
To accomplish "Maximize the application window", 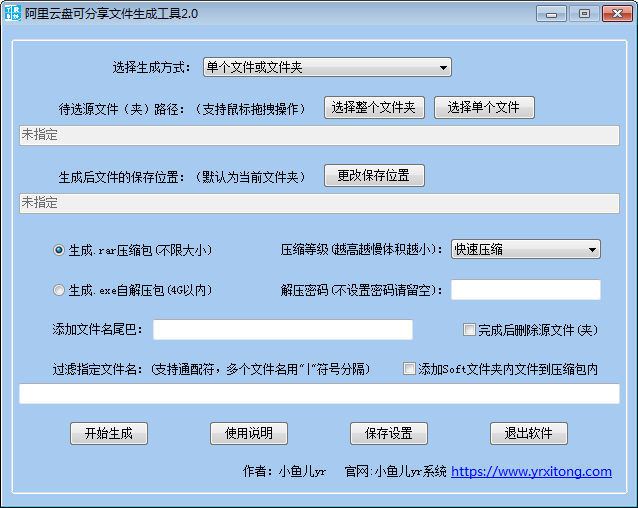I will (x=583, y=14).
